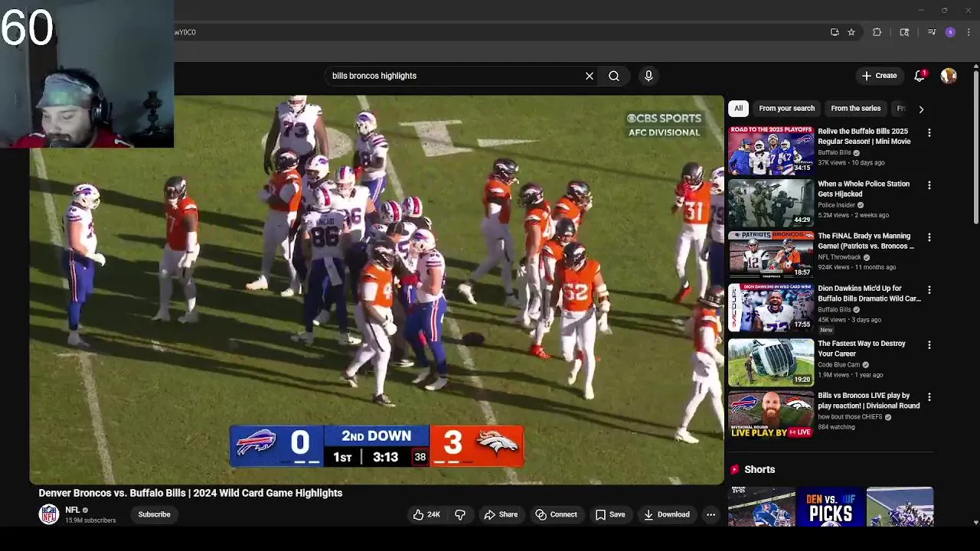Select the All filter chip
This screenshot has width=980, height=551.
pos(738,109)
